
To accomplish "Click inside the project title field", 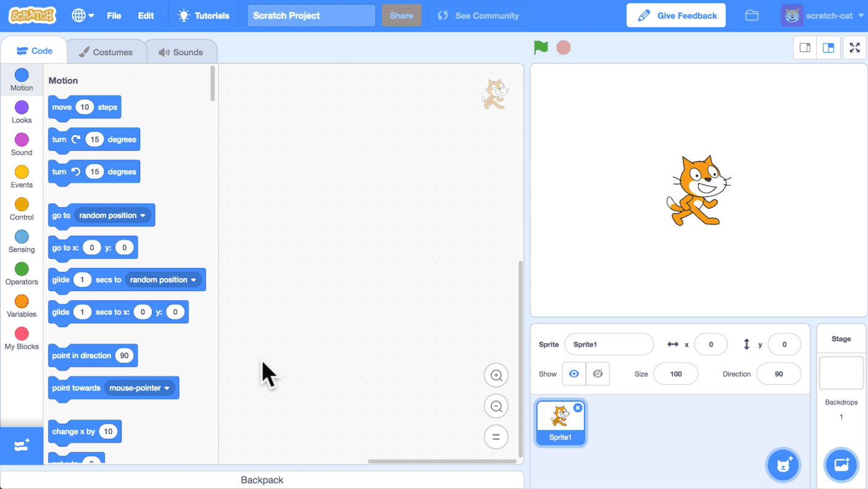I will point(310,15).
